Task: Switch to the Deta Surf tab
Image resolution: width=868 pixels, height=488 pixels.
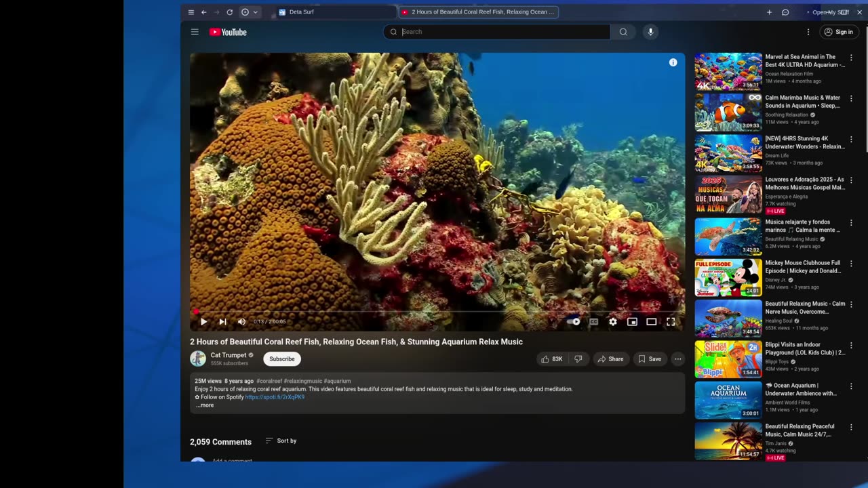Action: (x=335, y=12)
